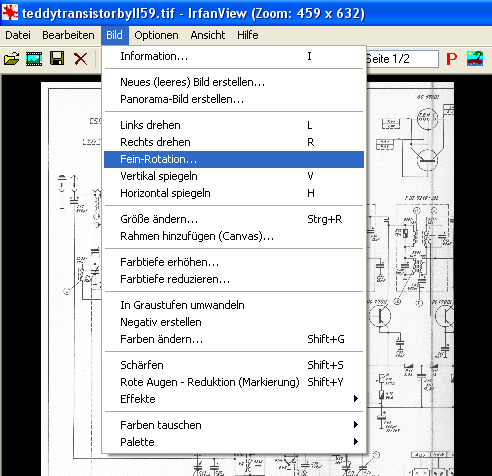The width and height of the screenshot is (492, 476).
Task: Close the open Bild menu
Action: click(x=115, y=35)
